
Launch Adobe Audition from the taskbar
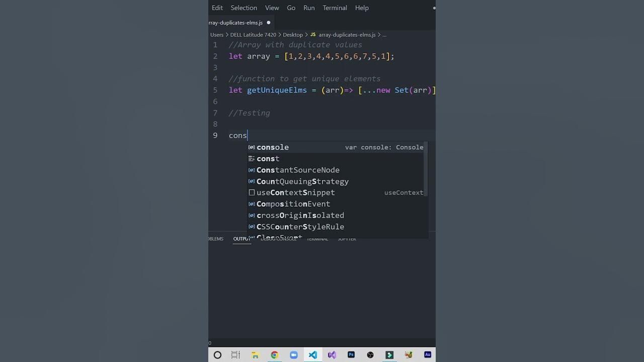click(x=428, y=355)
